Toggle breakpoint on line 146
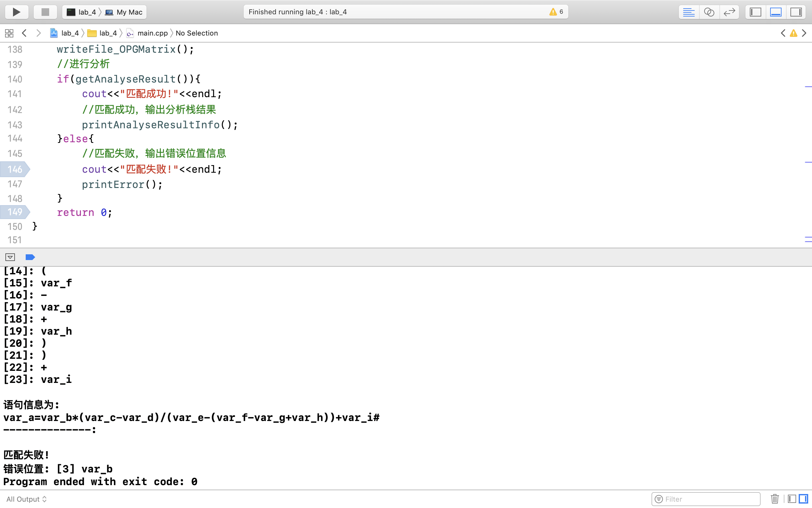The width and height of the screenshot is (812, 508). tap(15, 169)
